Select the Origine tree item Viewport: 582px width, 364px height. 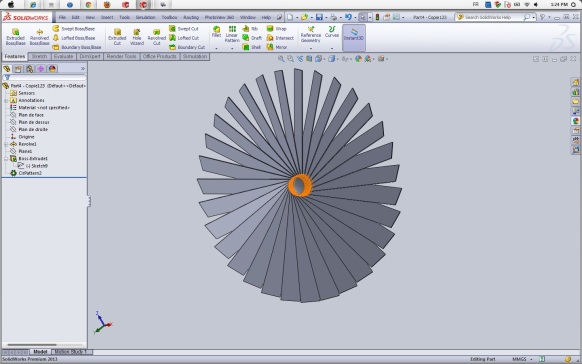[x=22, y=137]
